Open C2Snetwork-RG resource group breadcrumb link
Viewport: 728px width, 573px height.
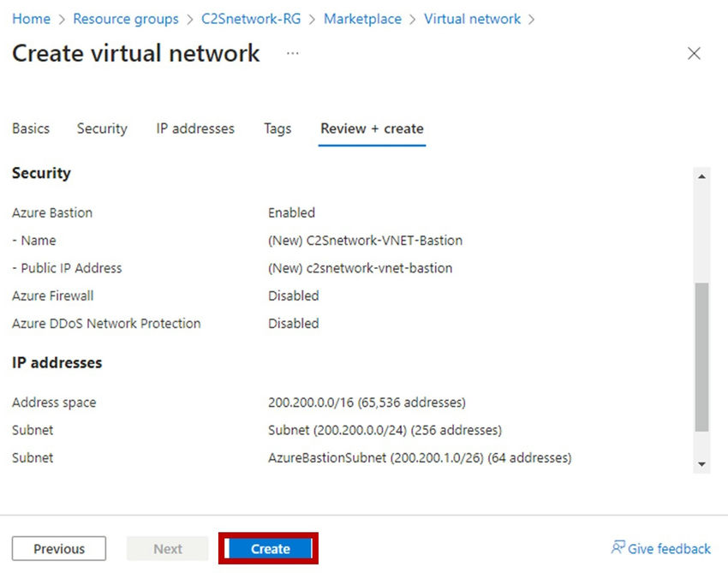[x=251, y=18]
